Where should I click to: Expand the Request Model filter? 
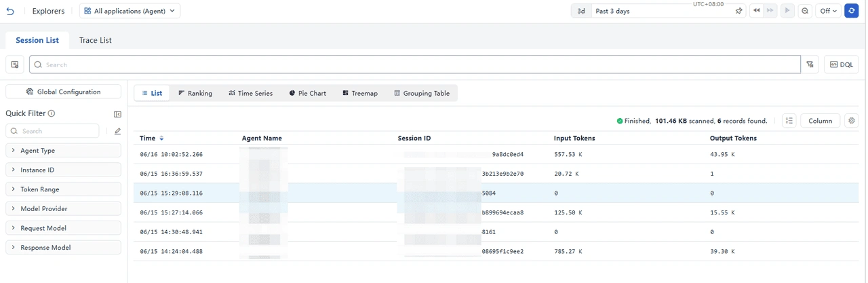point(63,228)
